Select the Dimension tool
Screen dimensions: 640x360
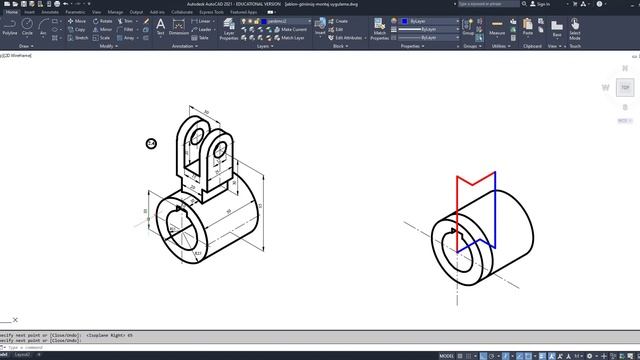pyautogui.click(x=179, y=27)
